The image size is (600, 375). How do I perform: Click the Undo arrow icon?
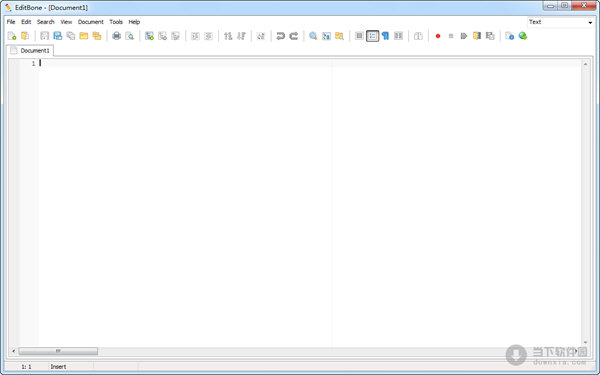pos(280,36)
